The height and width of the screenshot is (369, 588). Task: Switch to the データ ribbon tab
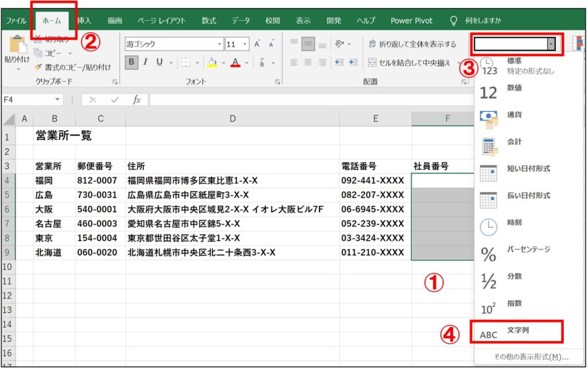coord(240,19)
